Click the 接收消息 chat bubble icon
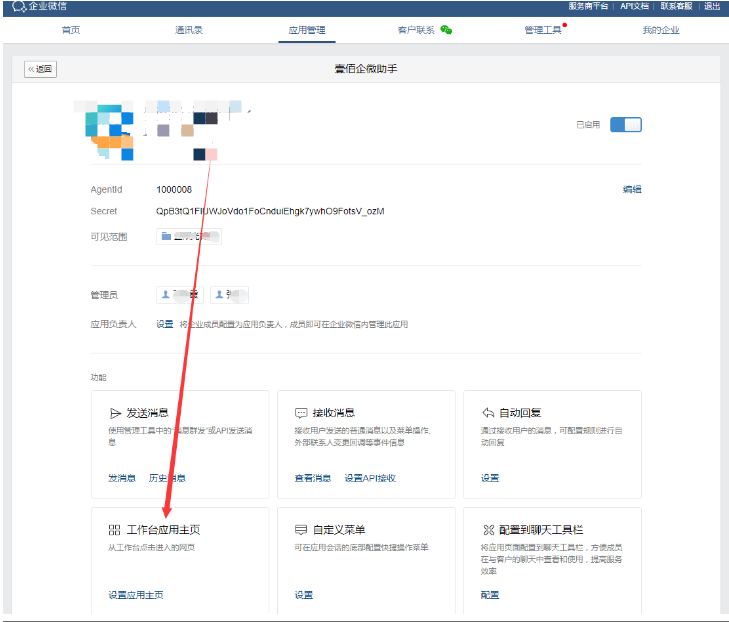 point(301,413)
